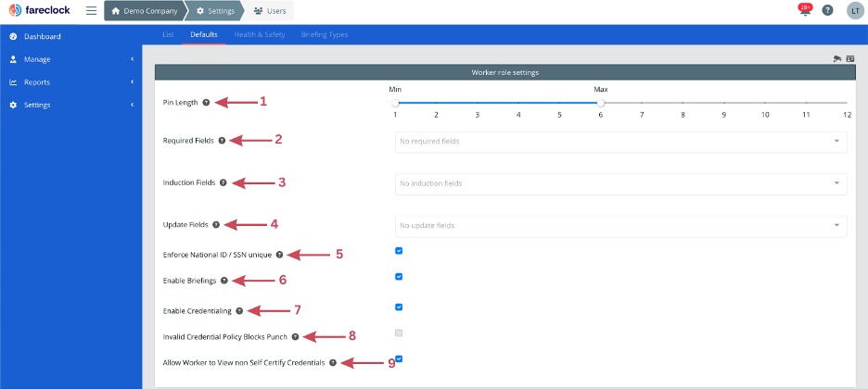
Task: Click the security camera icon above panel
Action: 837,58
